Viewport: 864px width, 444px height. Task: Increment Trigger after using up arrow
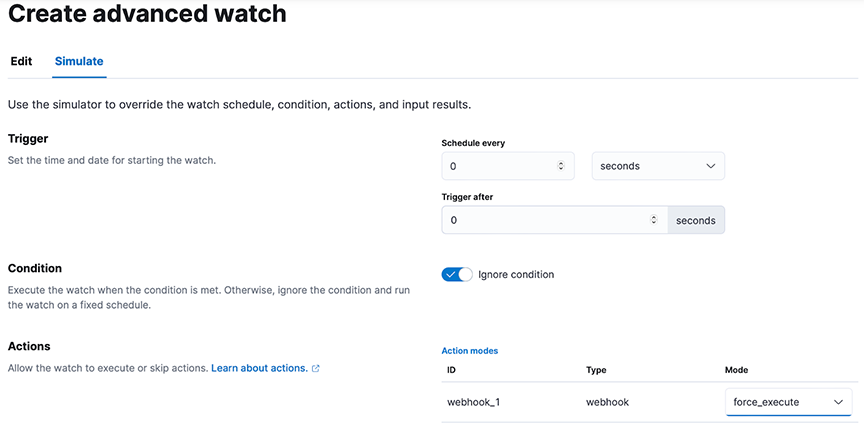click(x=654, y=218)
